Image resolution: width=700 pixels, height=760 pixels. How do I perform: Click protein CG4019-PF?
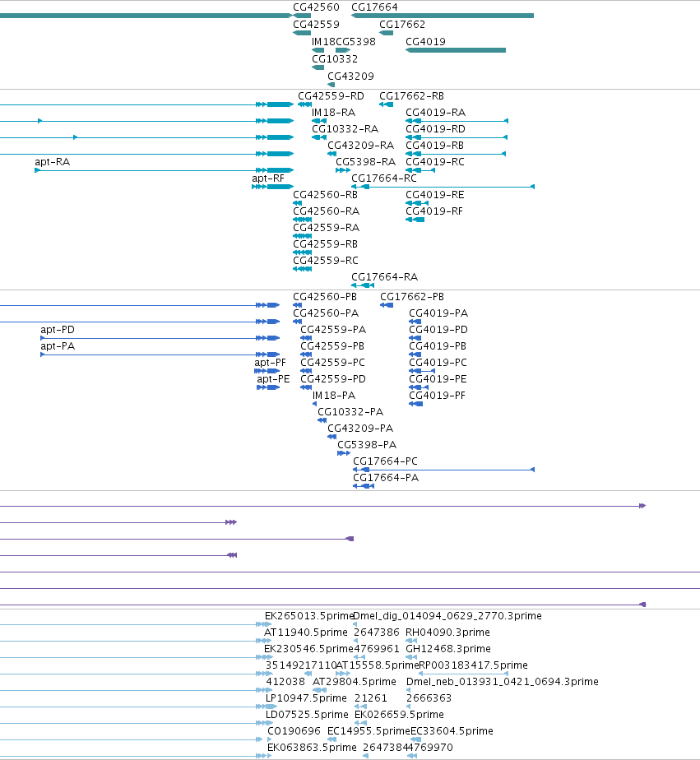(x=437, y=396)
